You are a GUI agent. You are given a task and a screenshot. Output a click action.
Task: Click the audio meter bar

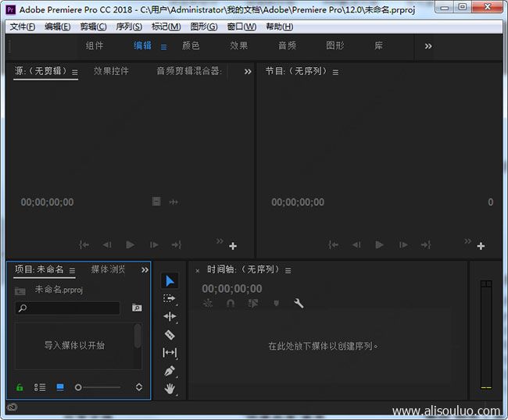click(x=486, y=335)
